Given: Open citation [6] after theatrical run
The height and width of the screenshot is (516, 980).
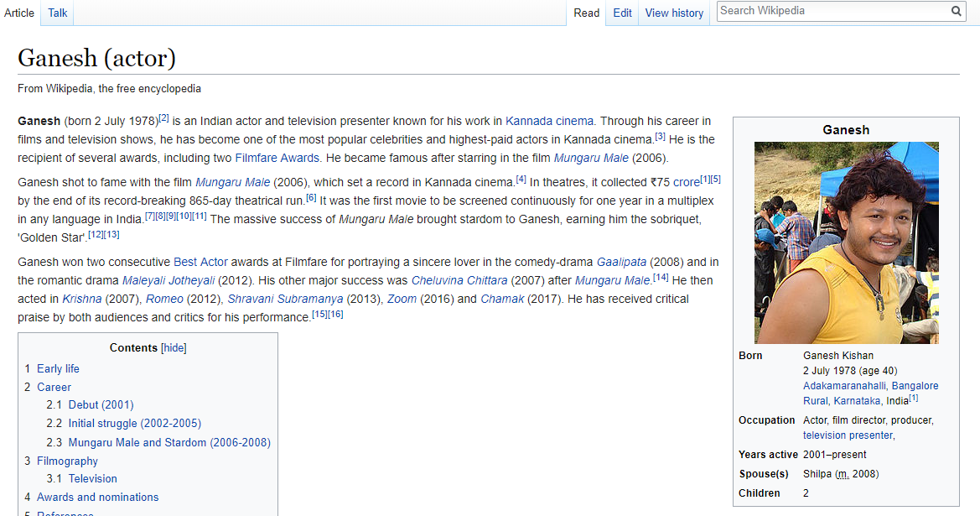Looking at the screenshot, I should [x=311, y=198].
